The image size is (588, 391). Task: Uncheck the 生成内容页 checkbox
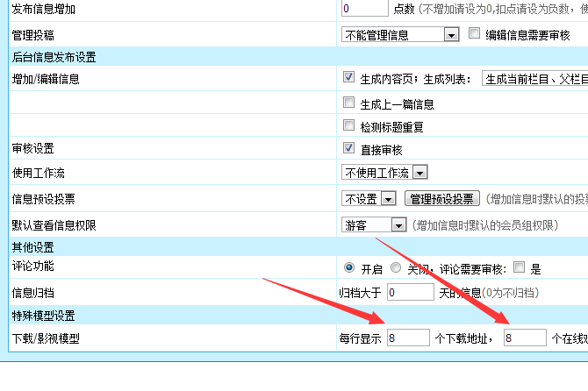coord(349,78)
